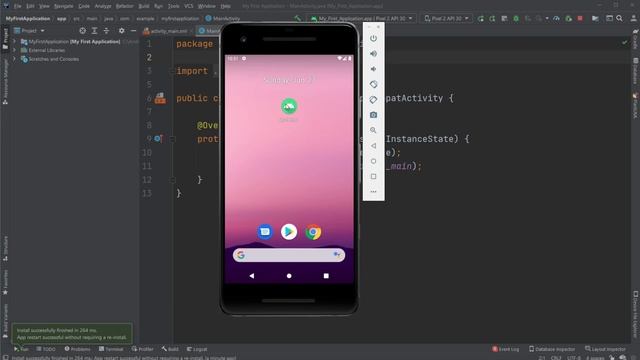Open the View menu
The height and width of the screenshot is (360, 640).
click(x=44, y=6)
